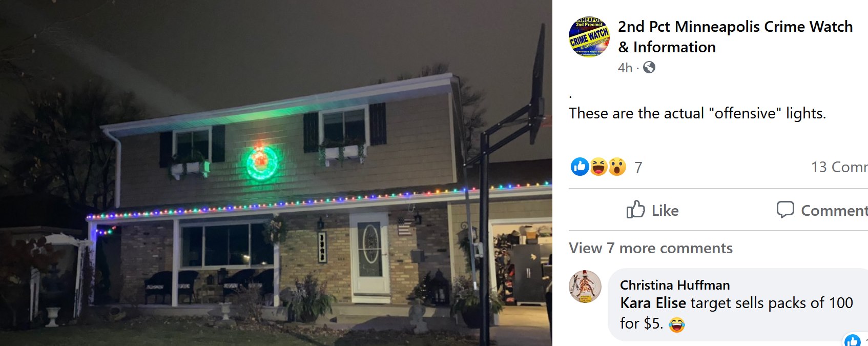Click the like badge on Christina's comment
The height and width of the screenshot is (346, 868).
[853, 340]
